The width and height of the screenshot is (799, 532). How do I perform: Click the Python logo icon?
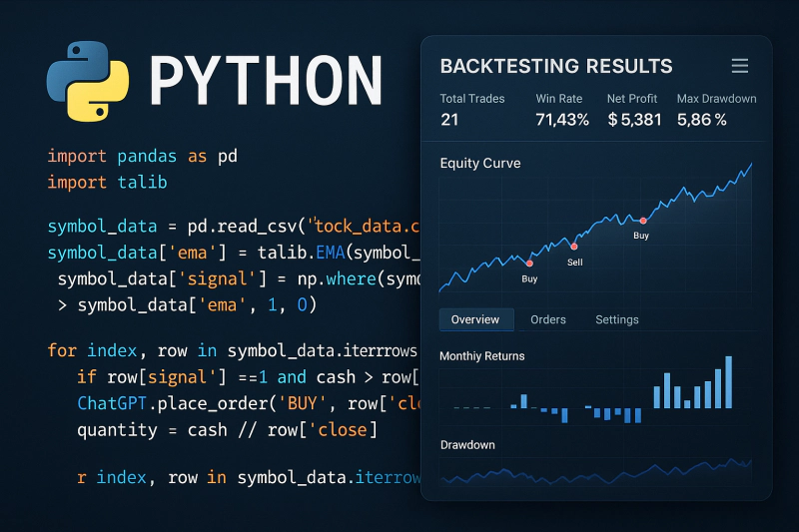88,82
